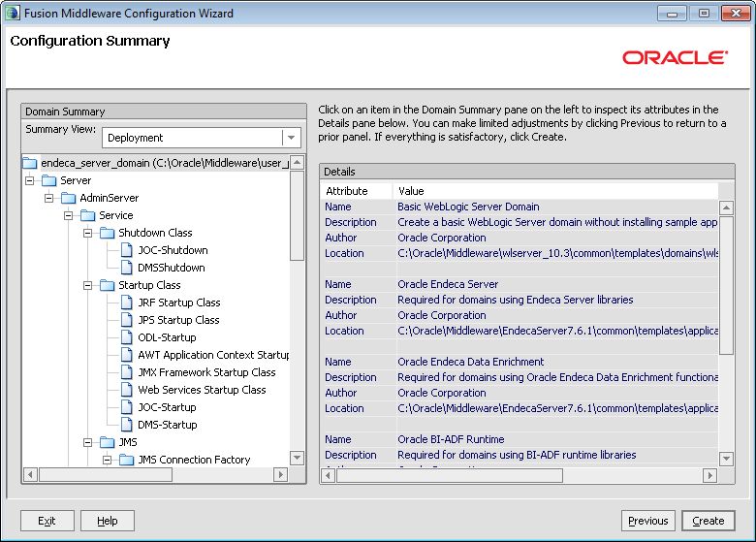Click the JMX Framework Startup Class document icon
This screenshot has height=542, width=756.
tap(126, 372)
